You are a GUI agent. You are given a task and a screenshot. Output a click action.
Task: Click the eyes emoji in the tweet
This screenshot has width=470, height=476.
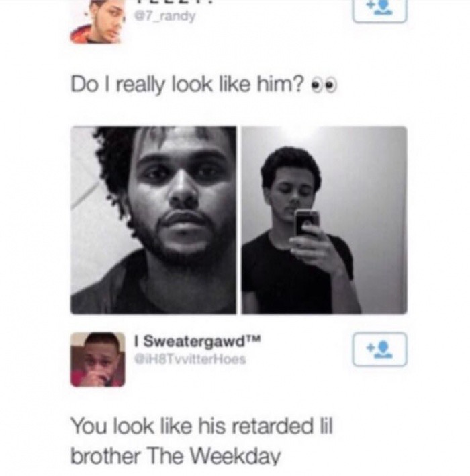pyautogui.click(x=324, y=86)
